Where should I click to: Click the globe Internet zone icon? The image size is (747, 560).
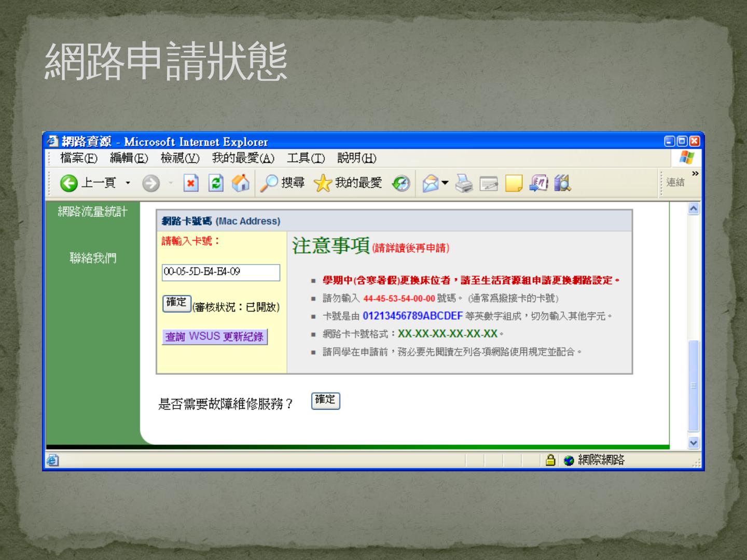click(x=569, y=460)
